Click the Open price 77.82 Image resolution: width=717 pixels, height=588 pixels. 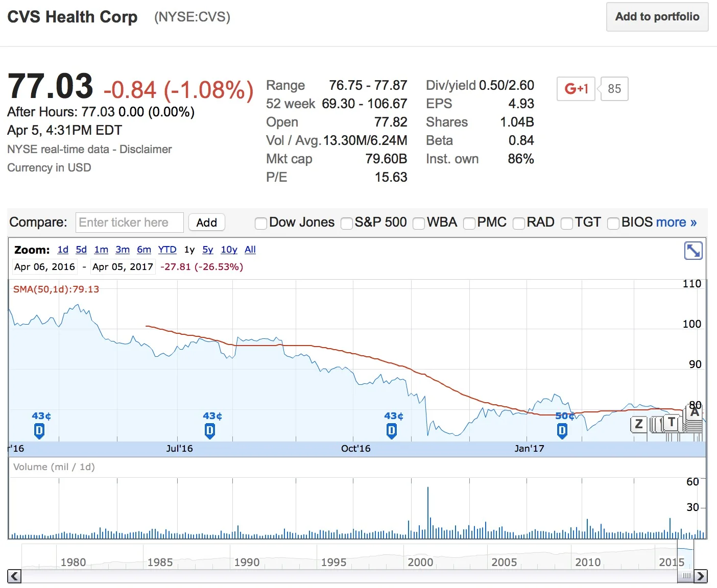(x=391, y=122)
